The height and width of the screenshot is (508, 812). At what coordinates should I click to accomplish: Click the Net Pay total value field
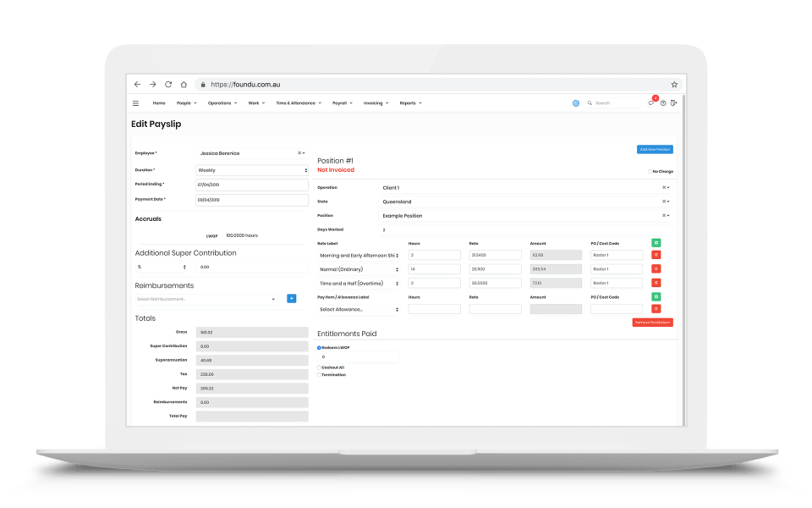(252, 389)
